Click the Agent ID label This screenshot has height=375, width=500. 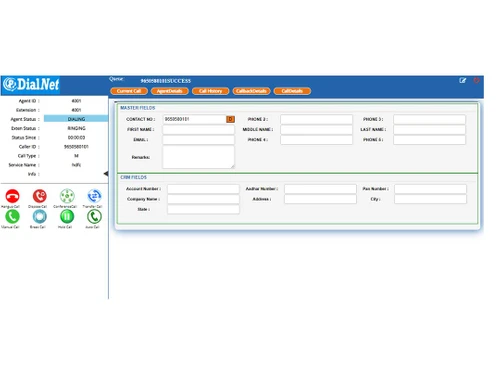click(29, 101)
